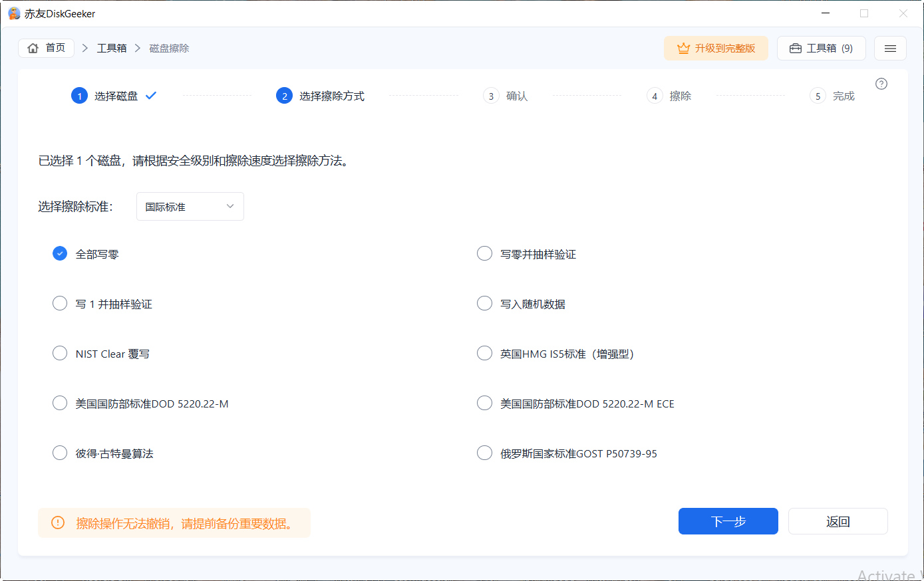Open 工具箱 (9) button

[822, 49]
